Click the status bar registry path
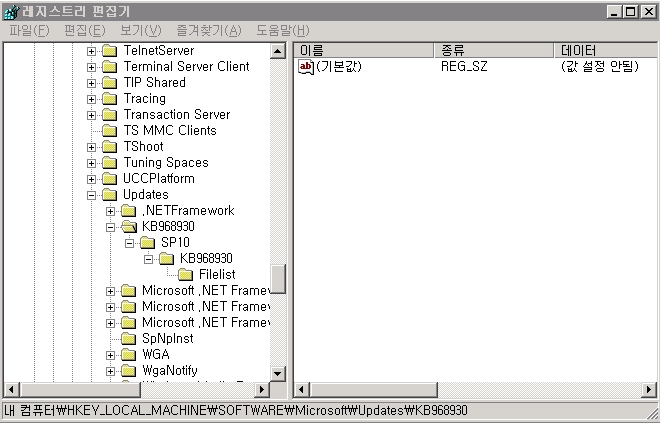 click(236, 411)
